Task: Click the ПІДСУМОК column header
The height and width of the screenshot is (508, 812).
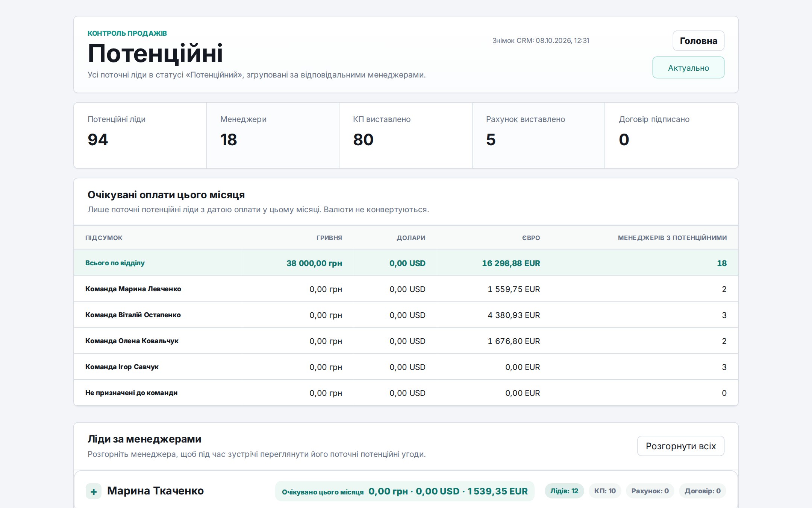Action: coord(104,238)
